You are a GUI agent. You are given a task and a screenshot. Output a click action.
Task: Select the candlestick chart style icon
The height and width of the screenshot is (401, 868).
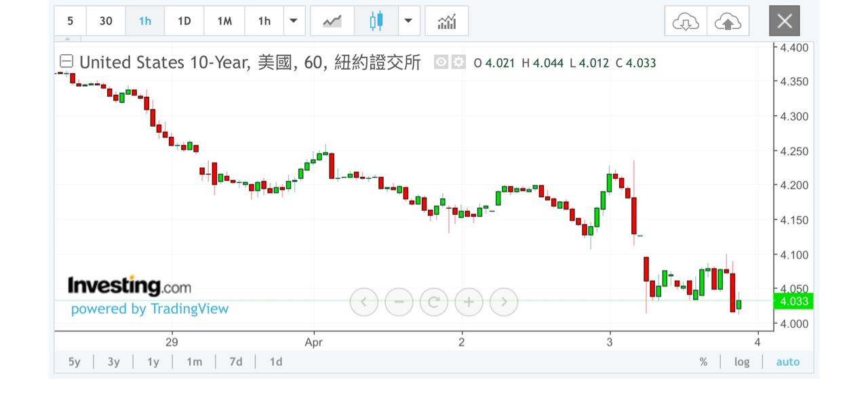(x=377, y=21)
